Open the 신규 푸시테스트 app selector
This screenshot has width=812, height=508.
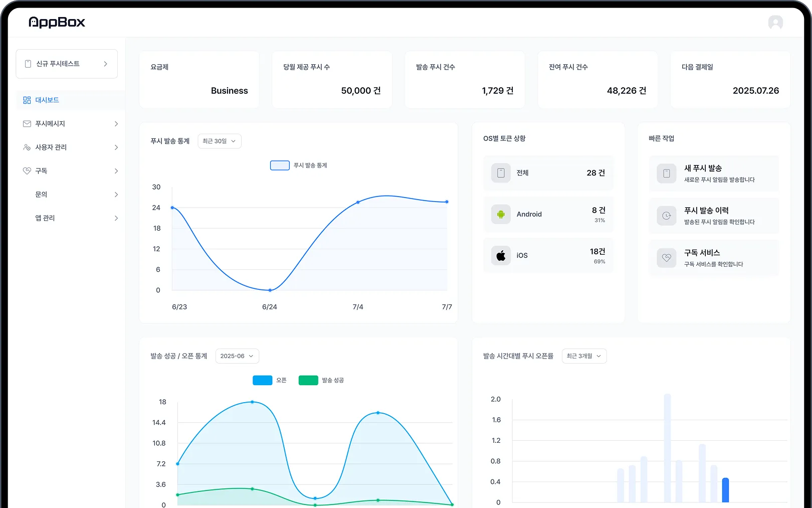pyautogui.click(x=67, y=64)
